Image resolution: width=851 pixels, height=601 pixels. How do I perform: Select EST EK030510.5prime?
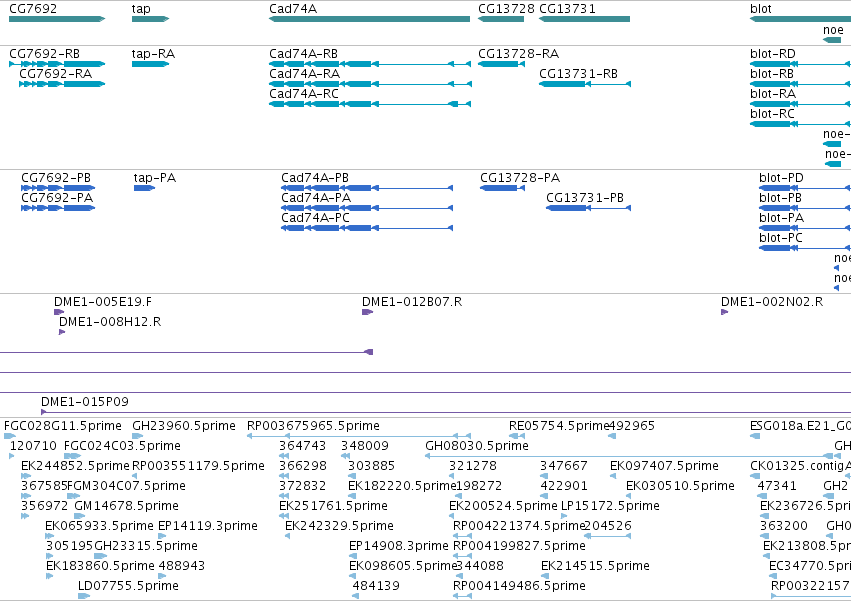coord(628,496)
